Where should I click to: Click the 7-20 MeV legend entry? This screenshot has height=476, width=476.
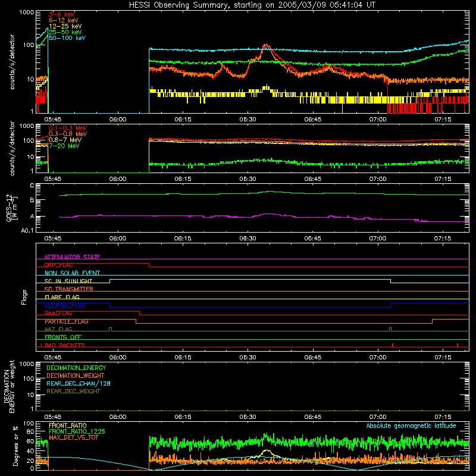[64, 146]
